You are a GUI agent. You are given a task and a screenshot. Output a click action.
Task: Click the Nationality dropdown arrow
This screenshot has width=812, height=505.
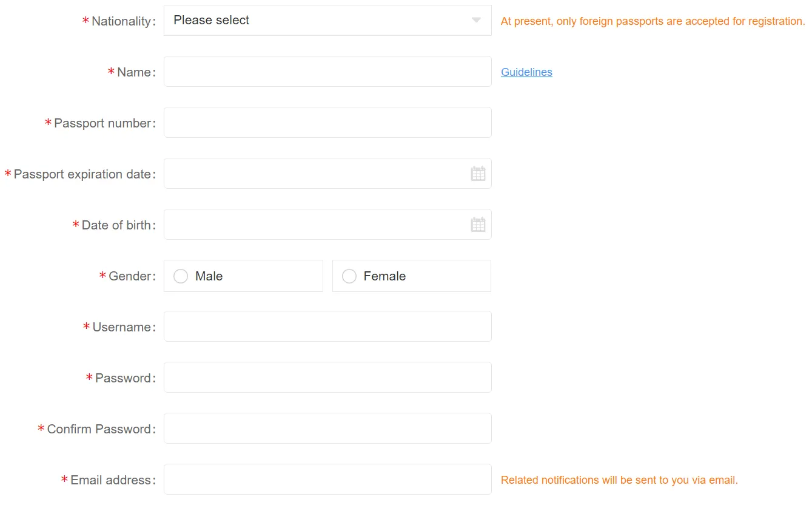point(476,20)
